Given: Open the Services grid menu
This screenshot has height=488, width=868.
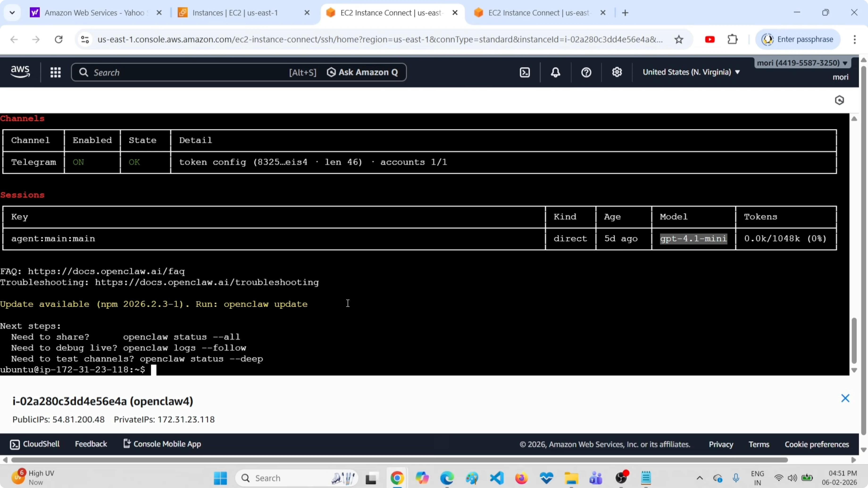Looking at the screenshot, I should click(56, 72).
